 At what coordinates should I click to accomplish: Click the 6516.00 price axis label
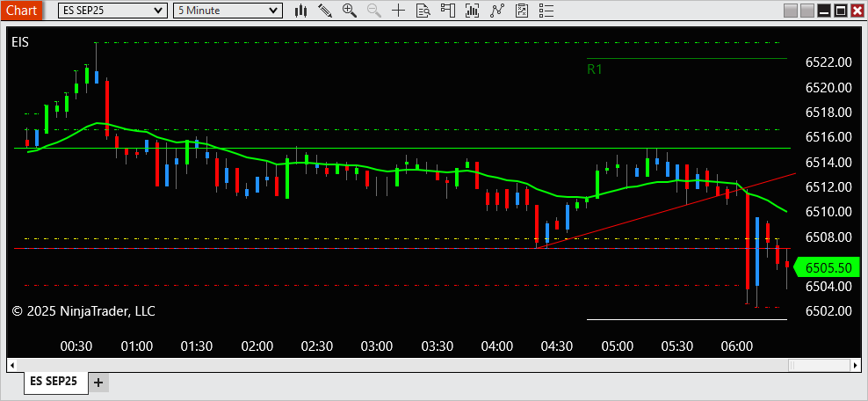point(828,137)
